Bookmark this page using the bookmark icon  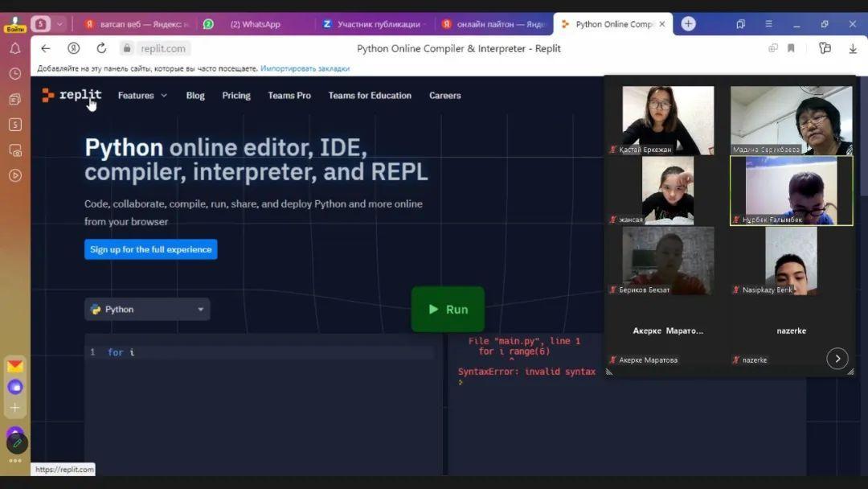click(x=791, y=49)
